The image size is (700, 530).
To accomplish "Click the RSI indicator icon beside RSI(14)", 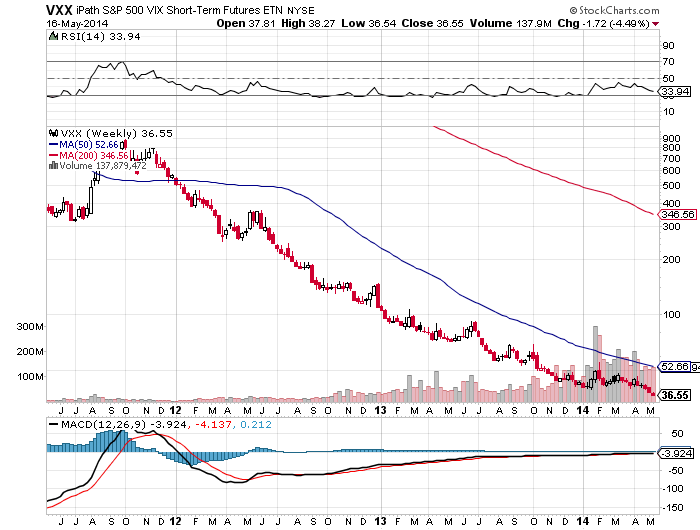I will tap(53, 36).
